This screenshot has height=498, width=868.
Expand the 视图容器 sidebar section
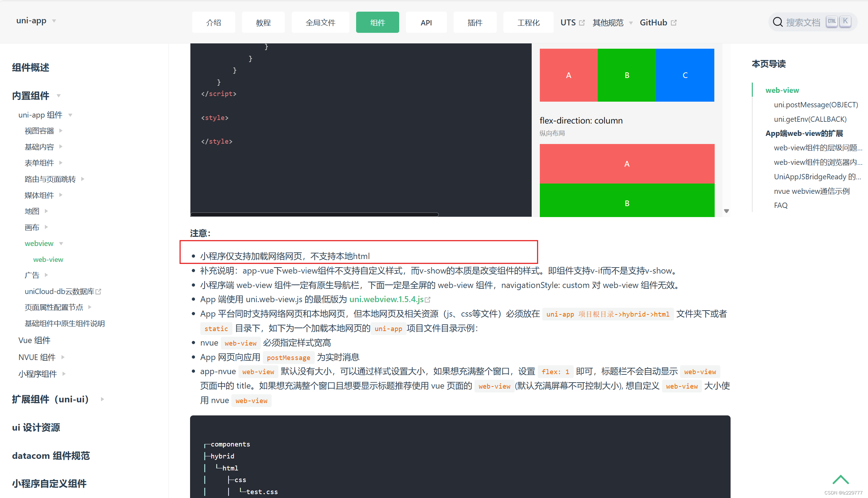[61, 131]
